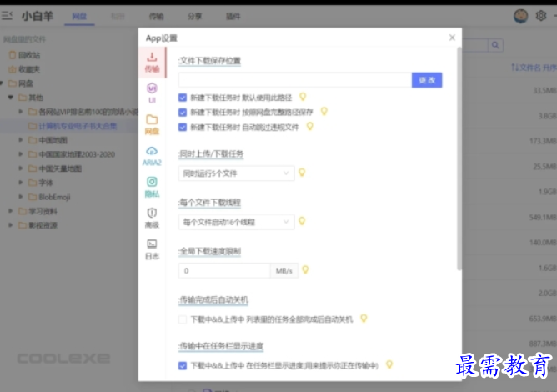Open the 传输 settings section in the sidebar
The width and height of the screenshot is (557, 392).
point(152,62)
